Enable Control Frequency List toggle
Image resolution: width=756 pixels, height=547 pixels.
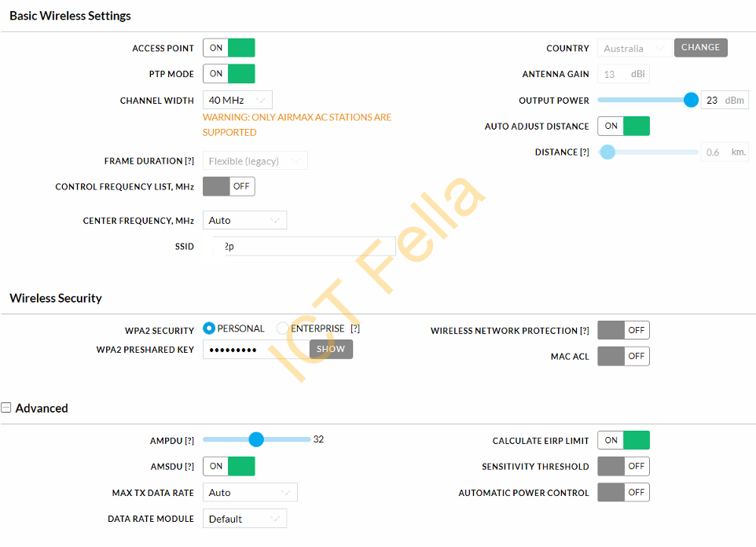(x=229, y=186)
